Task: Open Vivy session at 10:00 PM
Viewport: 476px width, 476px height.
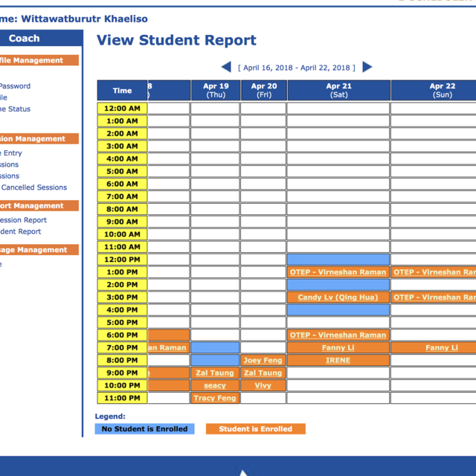Action: 263,385
